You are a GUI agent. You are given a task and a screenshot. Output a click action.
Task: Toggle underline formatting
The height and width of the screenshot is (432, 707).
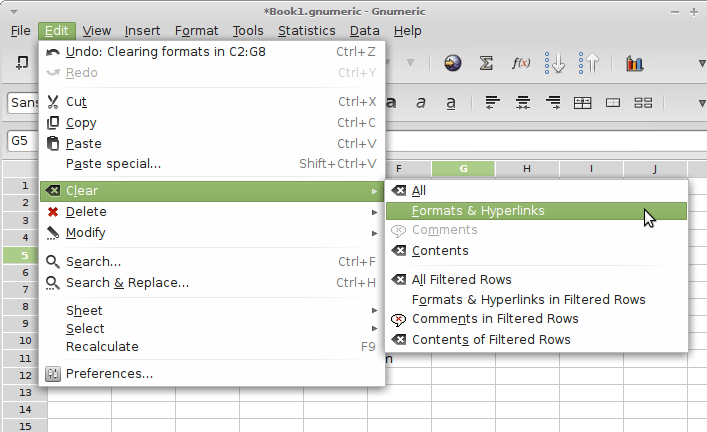tap(451, 102)
